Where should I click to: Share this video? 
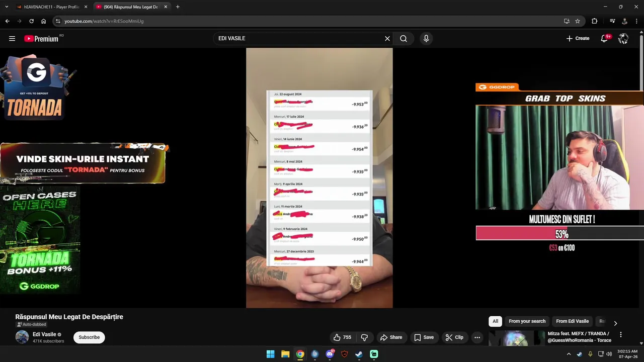click(391, 337)
